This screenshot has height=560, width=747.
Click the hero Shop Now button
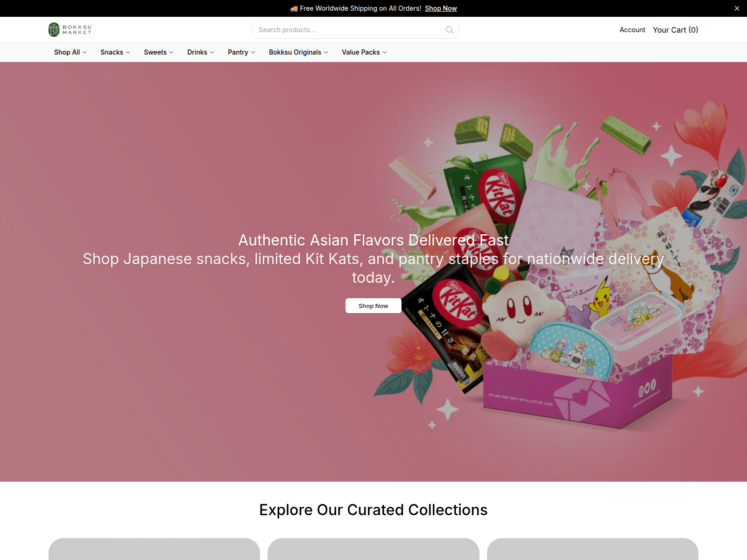click(x=373, y=306)
